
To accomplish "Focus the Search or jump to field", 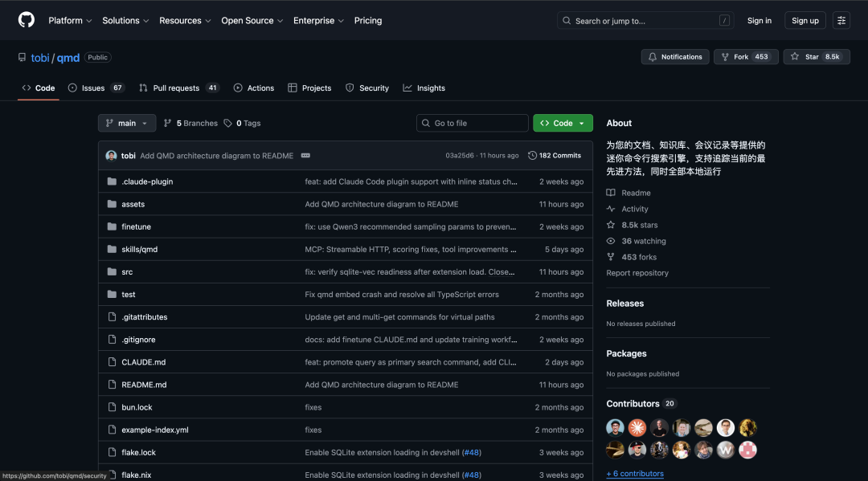I will (645, 20).
